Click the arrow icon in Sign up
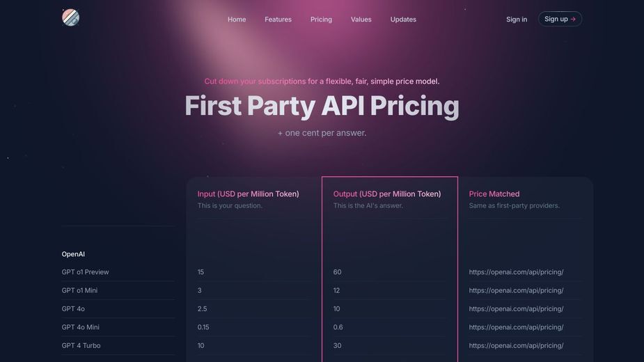This screenshot has height=362, width=644. tap(573, 19)
